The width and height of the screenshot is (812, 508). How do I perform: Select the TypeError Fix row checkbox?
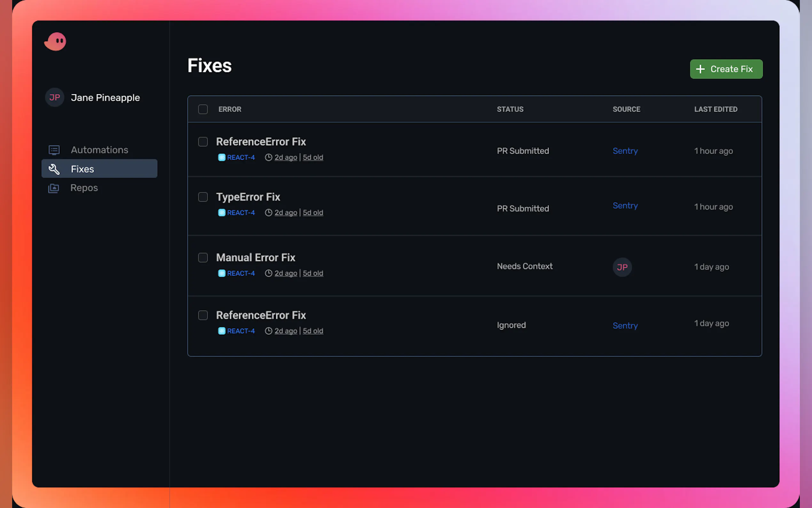203,197
